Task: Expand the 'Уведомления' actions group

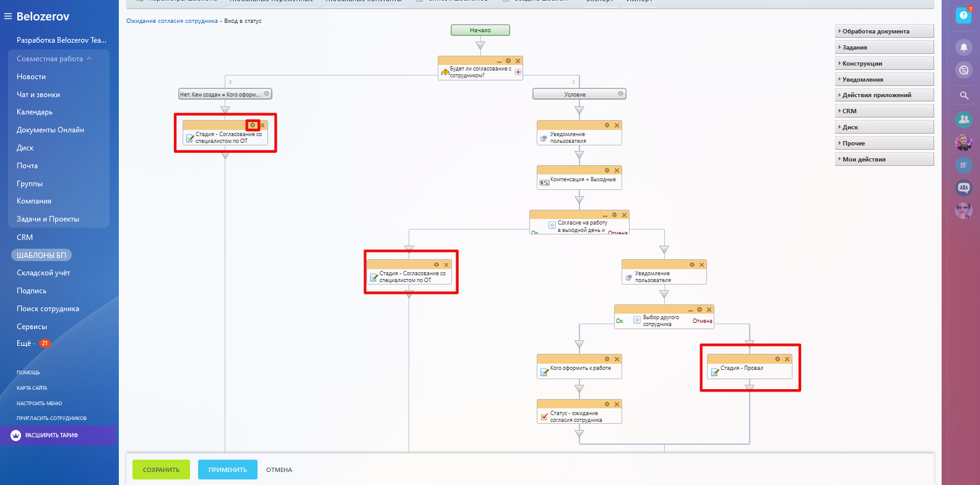Action: (x=884, y=79)
